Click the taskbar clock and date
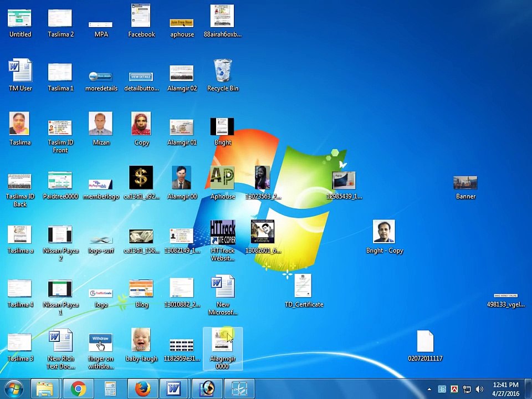The height and width of the screenshot is (399, 532). (x=505, y=389)
